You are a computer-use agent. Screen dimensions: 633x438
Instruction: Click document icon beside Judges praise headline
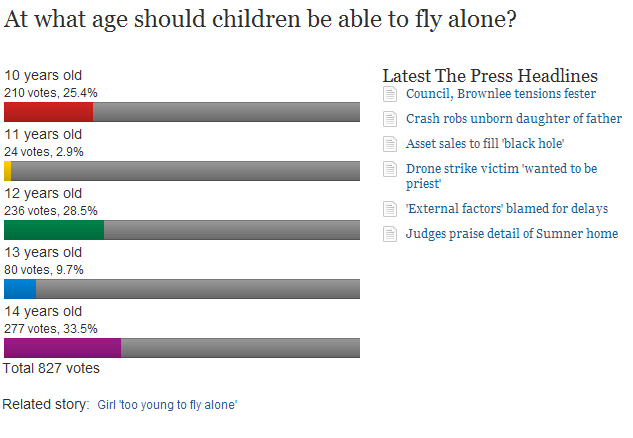pos(390,235)
